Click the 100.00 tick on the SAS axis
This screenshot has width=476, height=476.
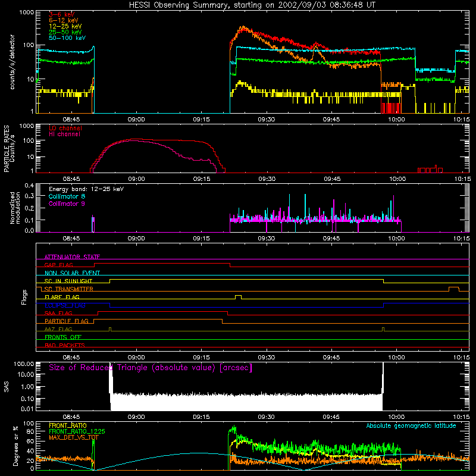(x=24, y=364)
